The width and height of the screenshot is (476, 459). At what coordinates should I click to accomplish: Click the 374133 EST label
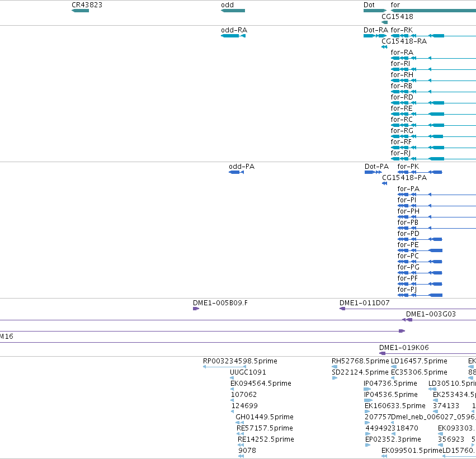(x=446, y=406)
